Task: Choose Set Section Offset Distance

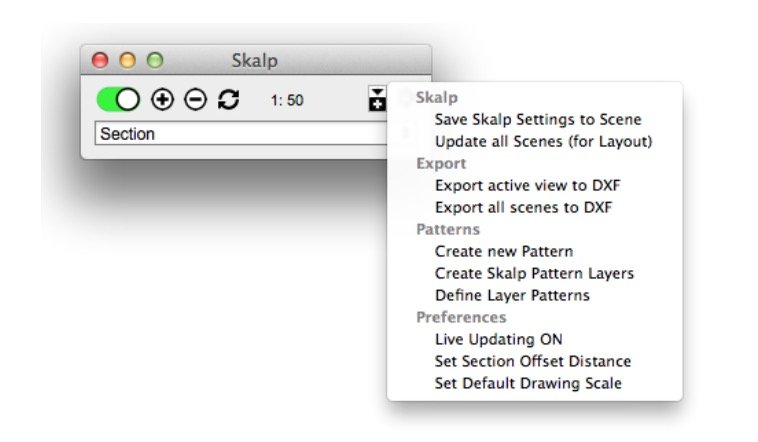Action: 533,361
